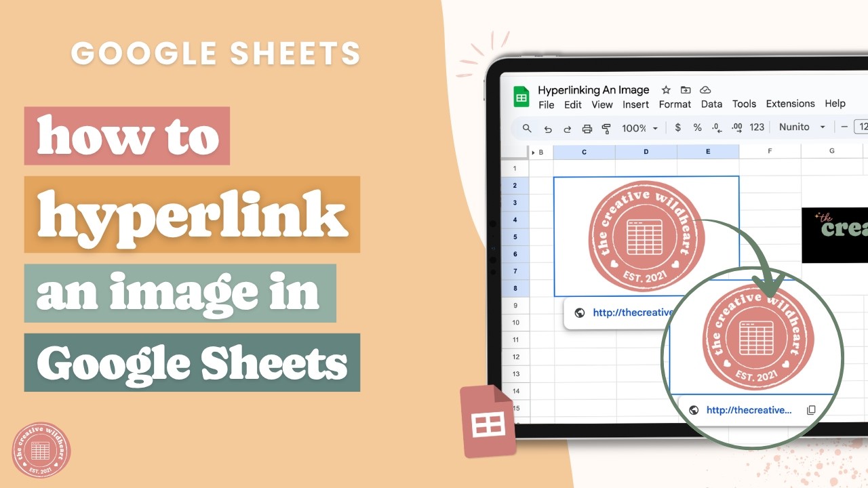Open the Help menu

[x=835, y=104]
